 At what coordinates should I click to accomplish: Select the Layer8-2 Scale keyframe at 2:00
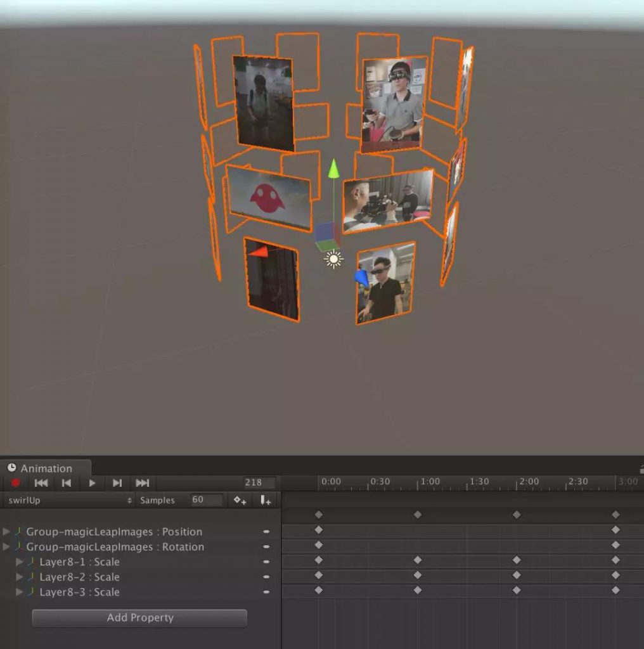pyautogui.click(x=517, y=575)
